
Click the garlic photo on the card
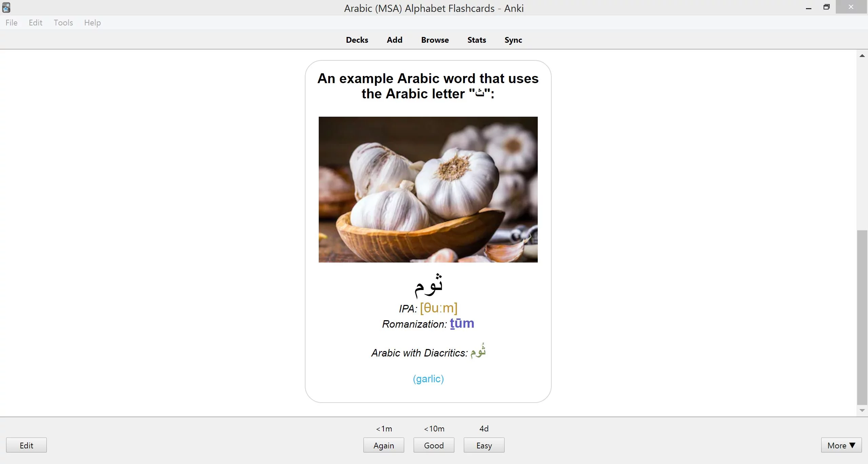[428, 189]
